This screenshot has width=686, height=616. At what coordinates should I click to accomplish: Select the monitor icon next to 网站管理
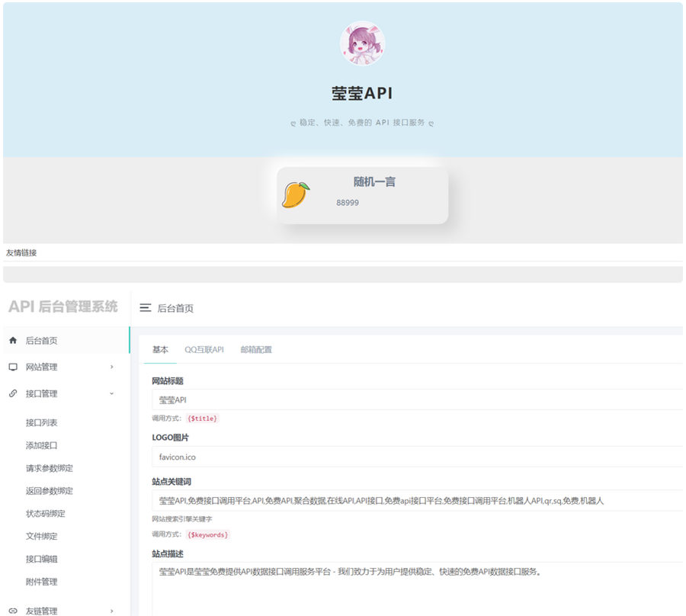click(x=11, y=367)
